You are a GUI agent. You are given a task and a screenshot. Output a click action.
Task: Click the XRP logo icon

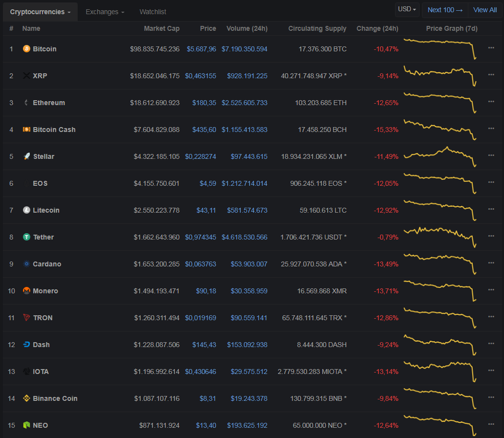(x=27, y=76)
